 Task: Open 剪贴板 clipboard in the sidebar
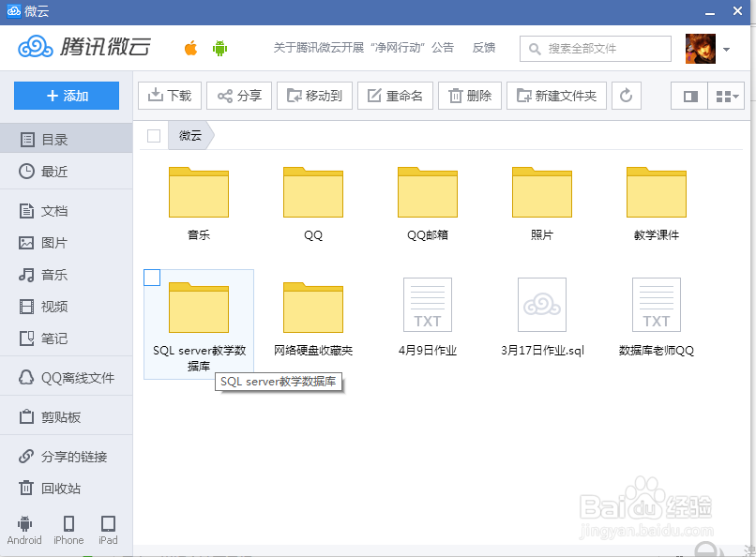[x=66, y=416]
